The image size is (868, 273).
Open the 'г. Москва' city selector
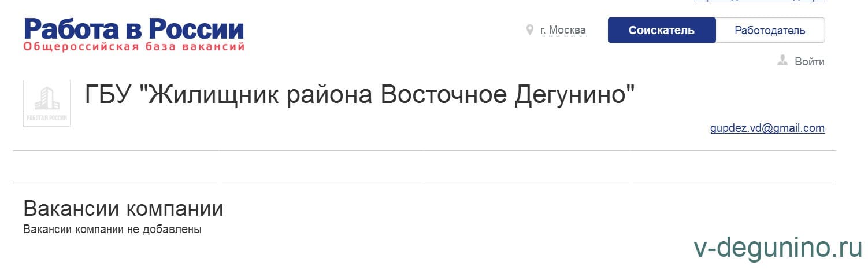pos(563,30)
